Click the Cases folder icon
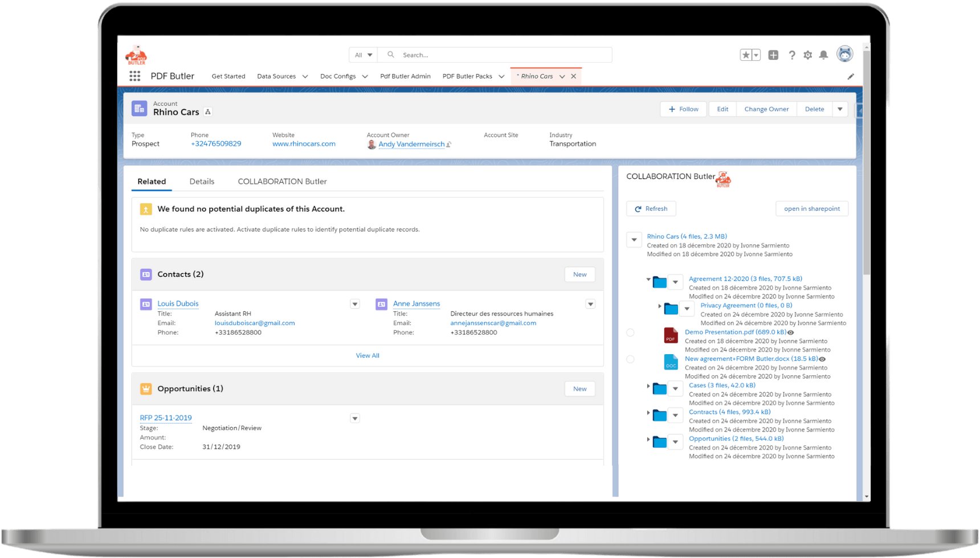 click(660, 388)
